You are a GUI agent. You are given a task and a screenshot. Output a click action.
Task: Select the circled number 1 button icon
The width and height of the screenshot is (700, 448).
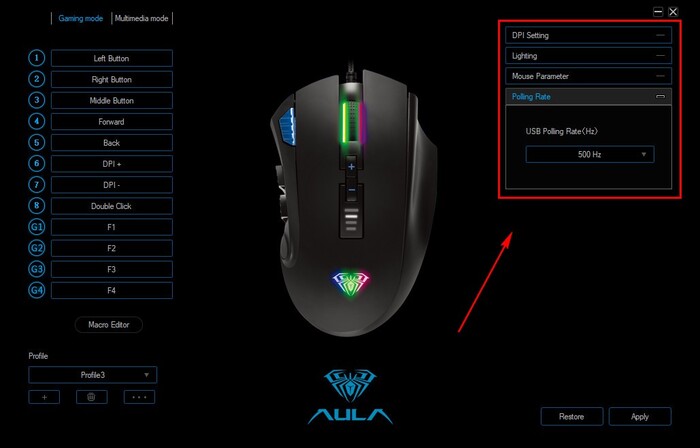37,58
